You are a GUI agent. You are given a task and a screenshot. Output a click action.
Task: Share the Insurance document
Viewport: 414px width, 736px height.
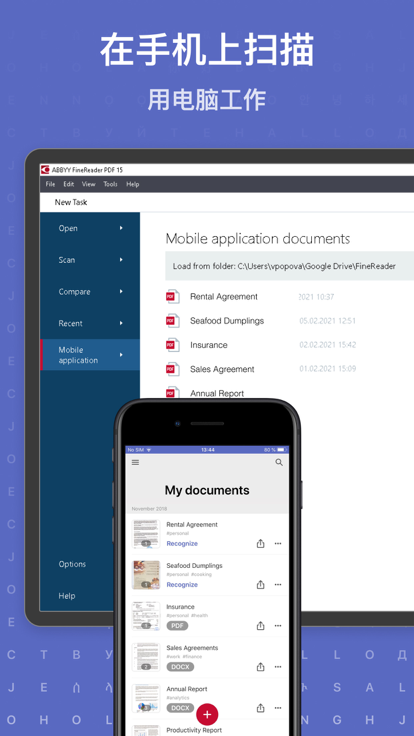261,626
